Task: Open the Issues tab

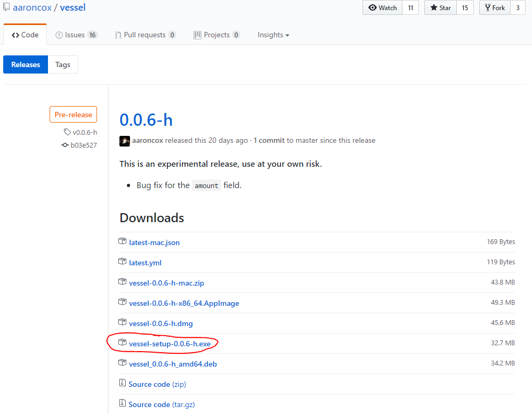Action: tap(76, 35)
